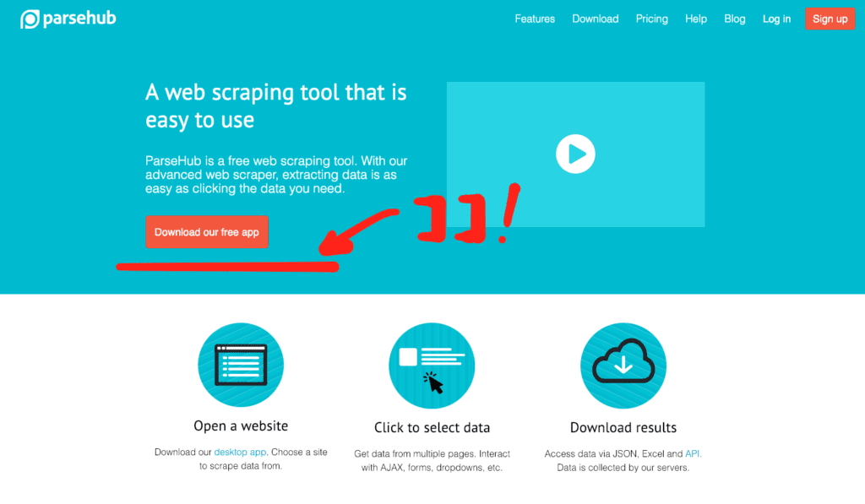The height and width of the screenshot is (504, 865).
Task: Click the 'Download results' heading
Action: (623, 427)
